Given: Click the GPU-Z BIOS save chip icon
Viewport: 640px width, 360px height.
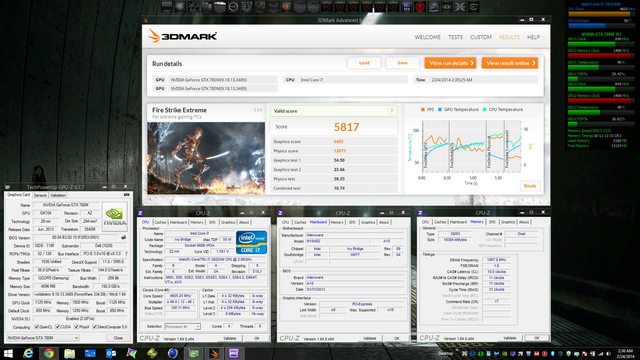Looking at the screenshot, I should pyautogui.click(x=123, y=237).
